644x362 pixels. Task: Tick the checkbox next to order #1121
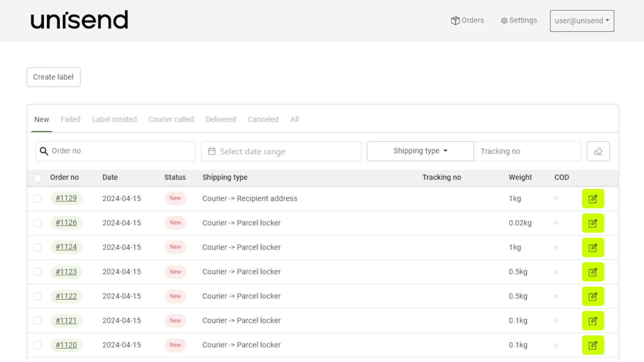tap(37, 321)
